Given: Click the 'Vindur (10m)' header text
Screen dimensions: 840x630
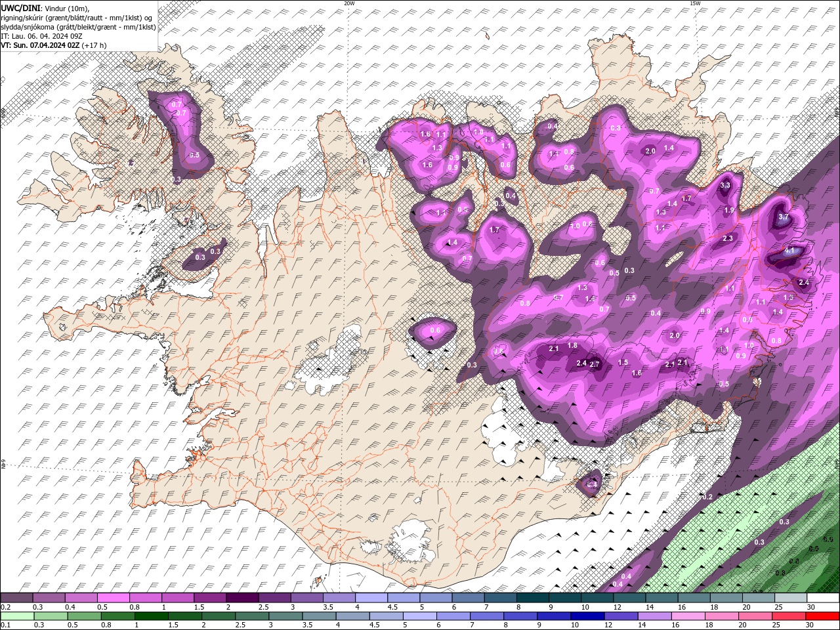Looking at the screenshot, I should (x=66, y=8).
